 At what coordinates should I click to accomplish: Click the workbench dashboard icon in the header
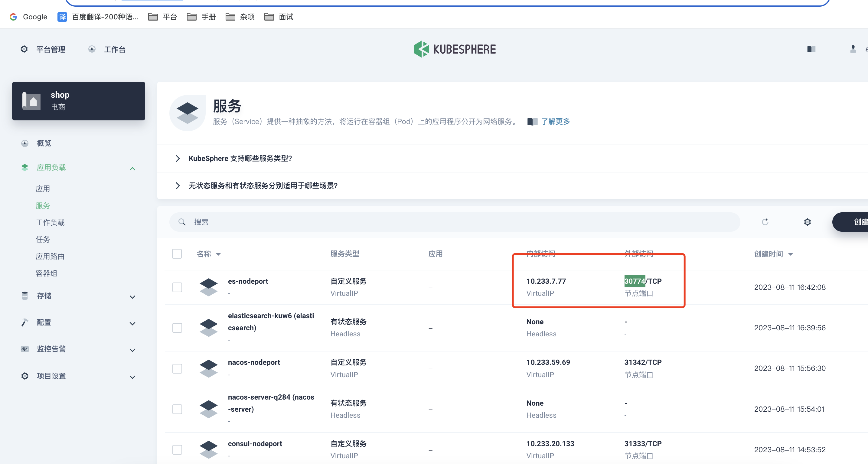click(x=92, y=49)
